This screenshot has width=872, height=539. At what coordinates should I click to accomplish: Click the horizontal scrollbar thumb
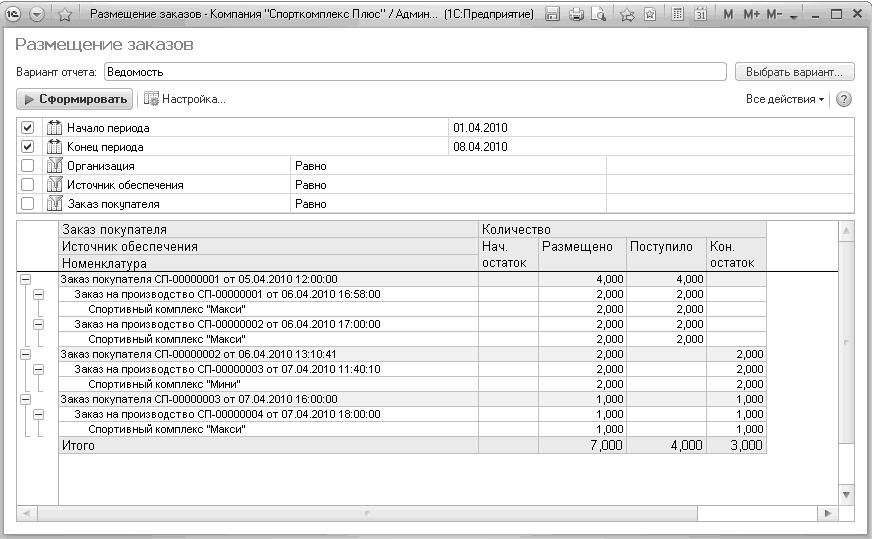pyautogui.click(x=367, y=513)
